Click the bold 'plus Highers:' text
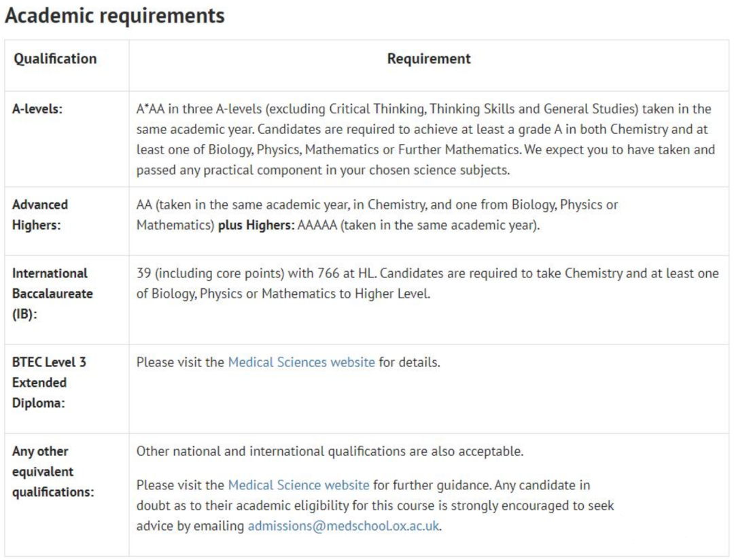Viewport: 734px width, 560px height. 256,225
